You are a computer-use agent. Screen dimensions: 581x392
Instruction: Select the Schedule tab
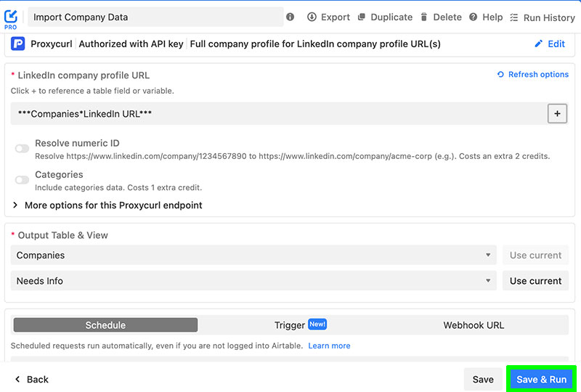coord(105,325)
